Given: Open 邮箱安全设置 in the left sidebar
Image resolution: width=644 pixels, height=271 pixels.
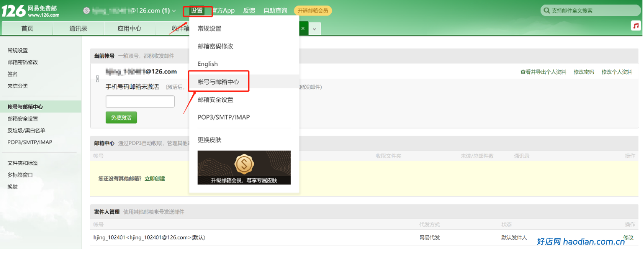Looking at the screenshot, I should click(22, 118).
